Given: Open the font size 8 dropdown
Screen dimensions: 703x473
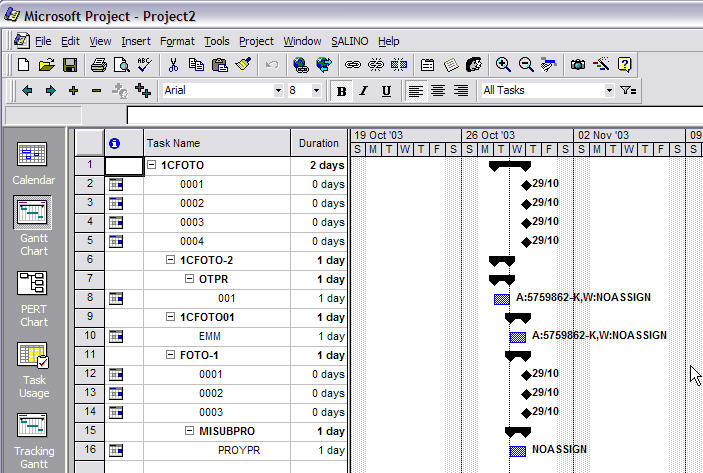Looking at the screenshot, I should [x=316, y=91].
